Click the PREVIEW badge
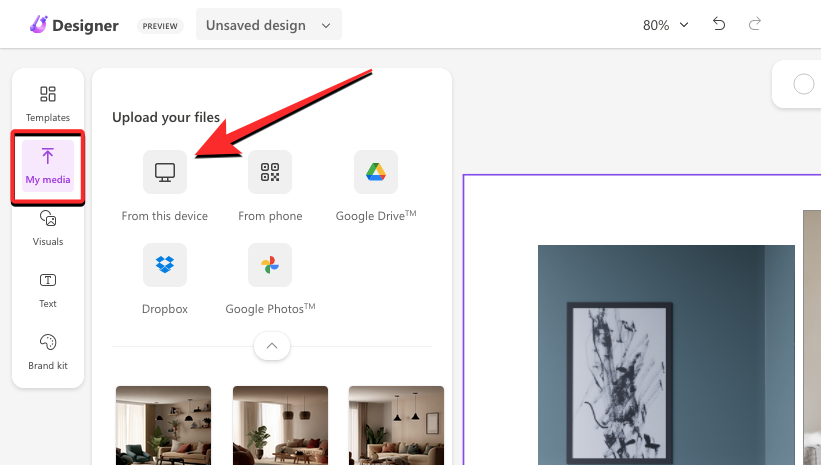The width and height of the screenshot is (821, 465). tap(160, 26)
